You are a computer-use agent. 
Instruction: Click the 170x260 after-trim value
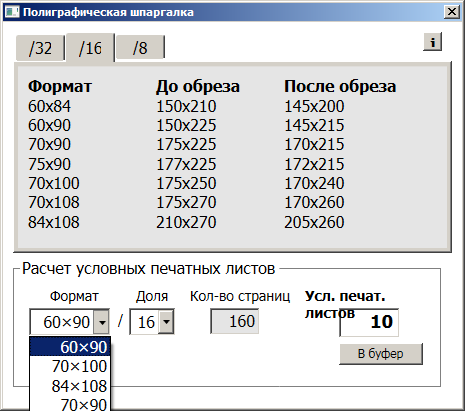pos(314,202)
